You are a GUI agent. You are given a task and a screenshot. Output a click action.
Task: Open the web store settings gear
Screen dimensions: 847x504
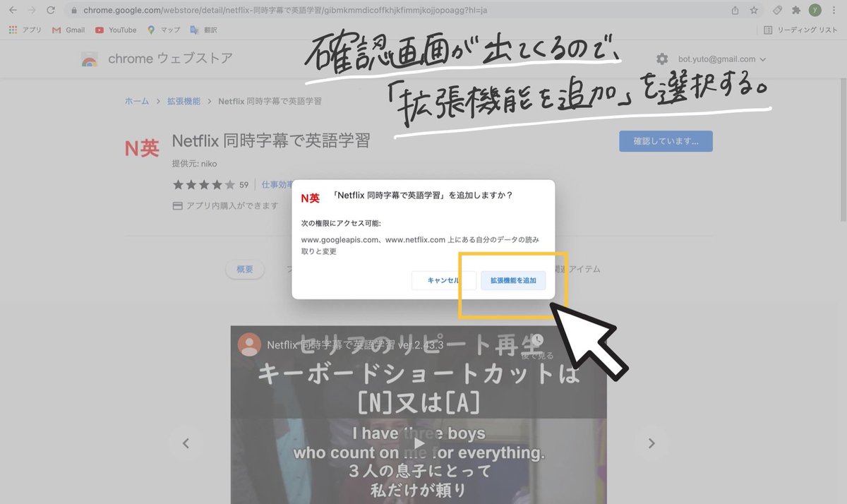661,59
